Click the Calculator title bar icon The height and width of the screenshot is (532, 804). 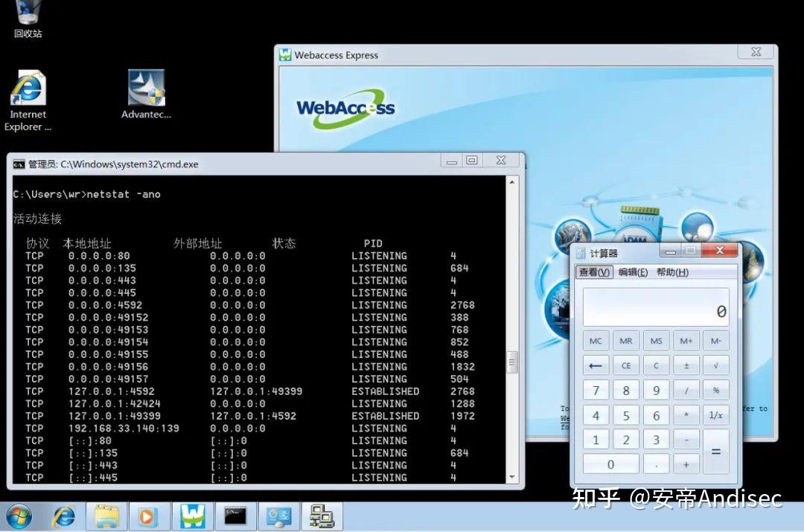point(581,253)
